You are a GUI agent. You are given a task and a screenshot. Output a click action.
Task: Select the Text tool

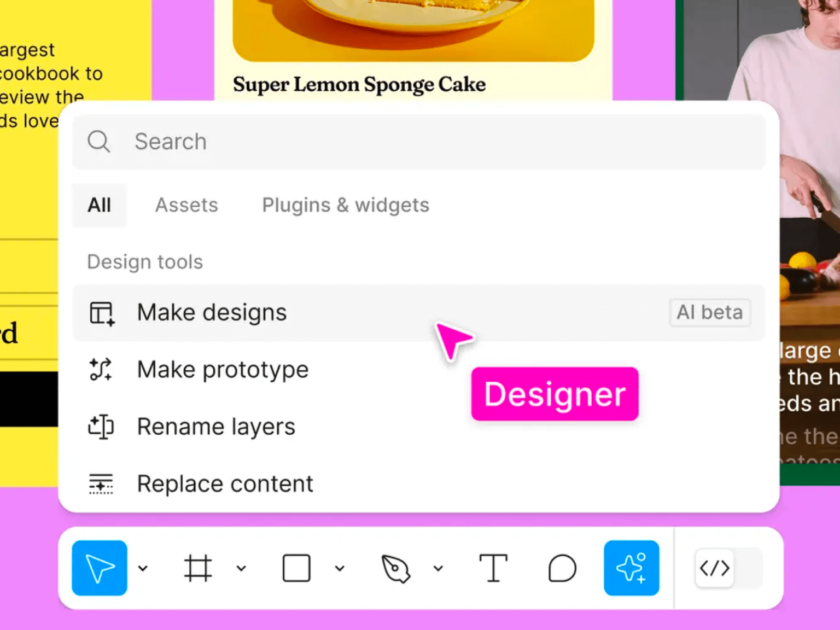[x=493, y=568]
